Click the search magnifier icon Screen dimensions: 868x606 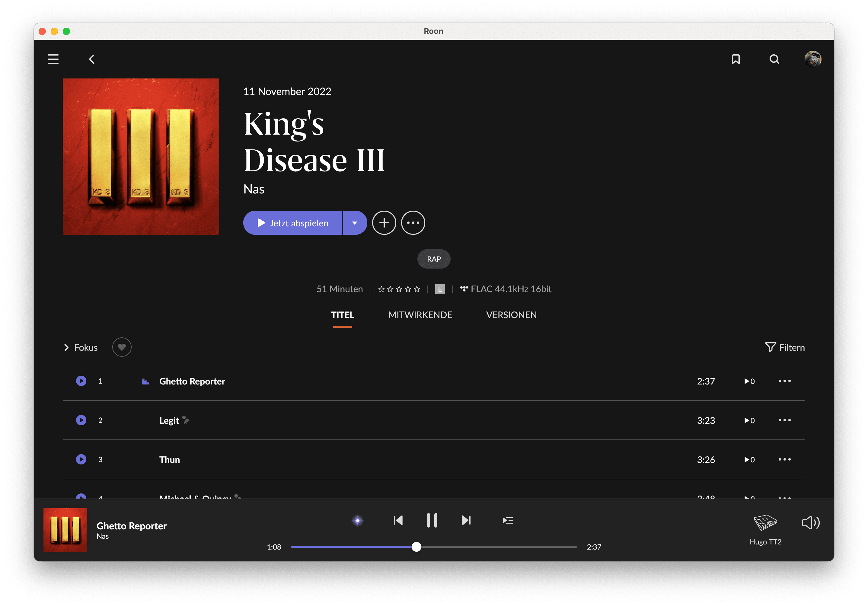coord(774,59)
